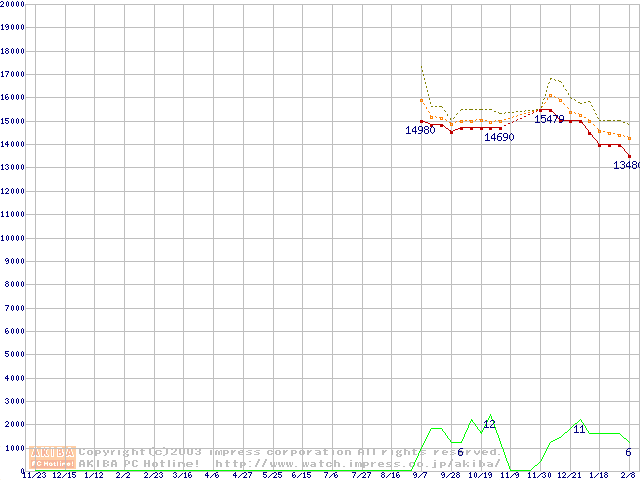Viewport: 640px width, 480px height.
Task: Click the 15000 y-axis value label
Action: click(x=12, y=121)
